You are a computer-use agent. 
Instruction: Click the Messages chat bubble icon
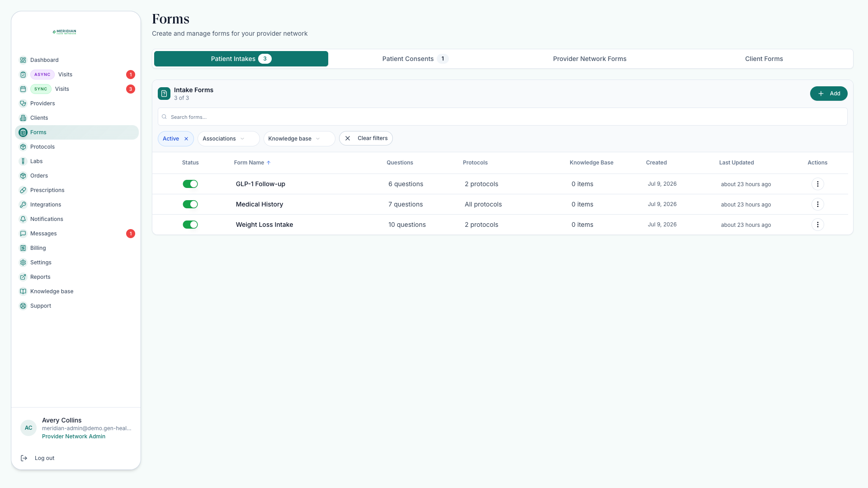[x=23, y=234]
